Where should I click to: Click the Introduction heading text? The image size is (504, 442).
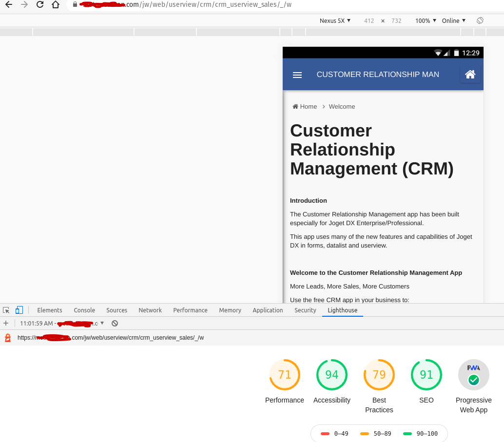click(308, 201)
